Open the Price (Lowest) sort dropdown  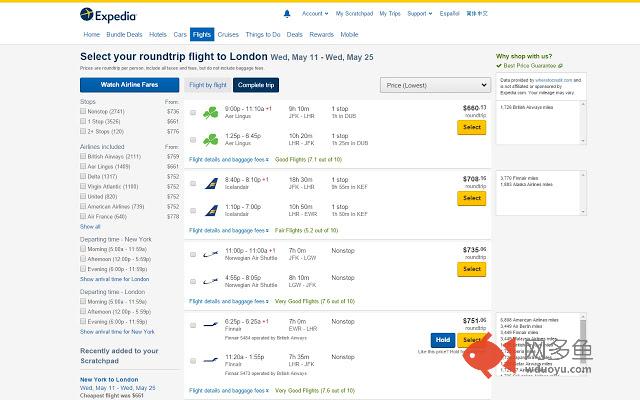pyautogui.click(x=435, y=86)
